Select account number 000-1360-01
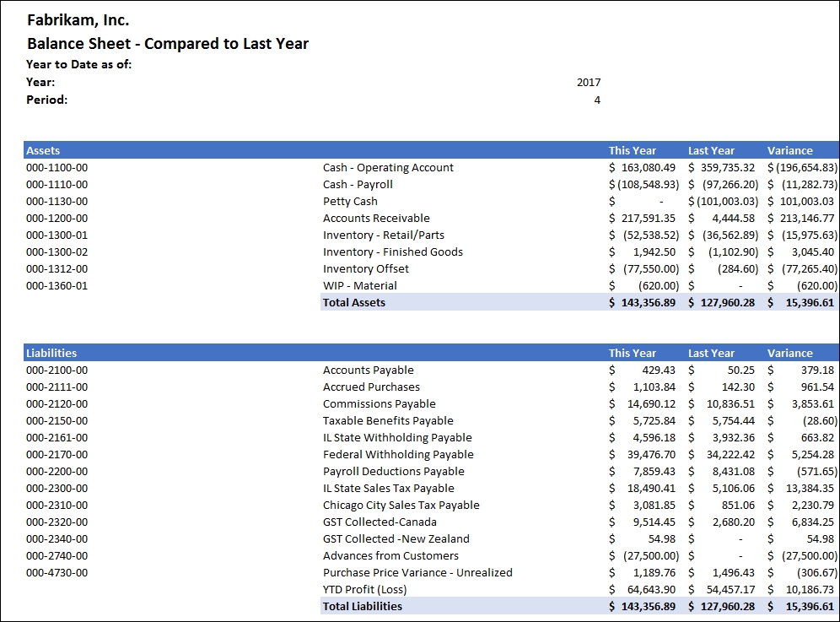This screenshot has height=622, width=840. (x=57, y=286)
